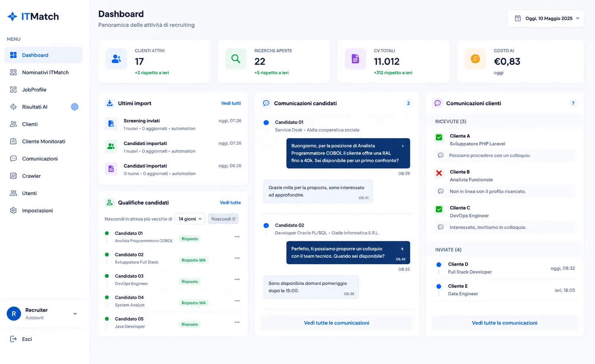Click the Comunicazioni clienti chat bubble icon

pos(438,103)
